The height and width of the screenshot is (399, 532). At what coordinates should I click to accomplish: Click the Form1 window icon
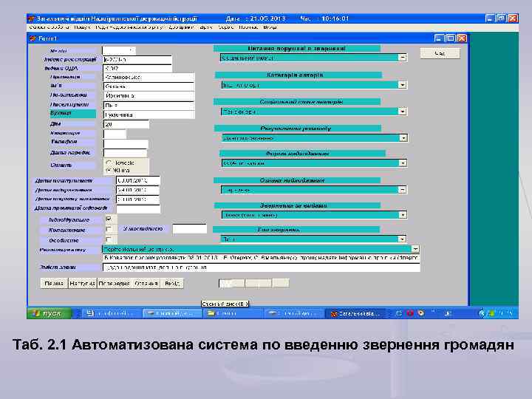pyautogui.click(x=33, y=38)
